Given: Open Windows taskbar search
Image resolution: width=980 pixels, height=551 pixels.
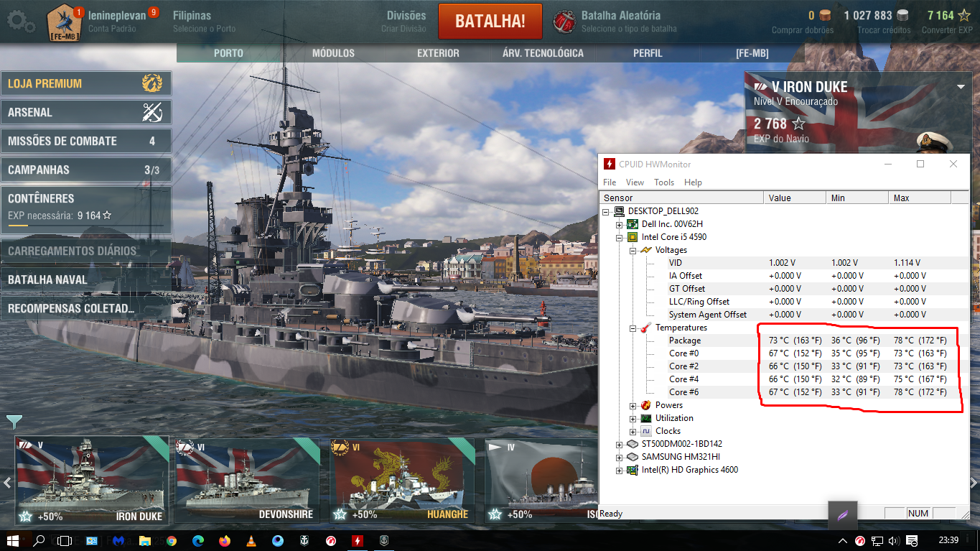Looking at the screenshot, I should point(39,540).
